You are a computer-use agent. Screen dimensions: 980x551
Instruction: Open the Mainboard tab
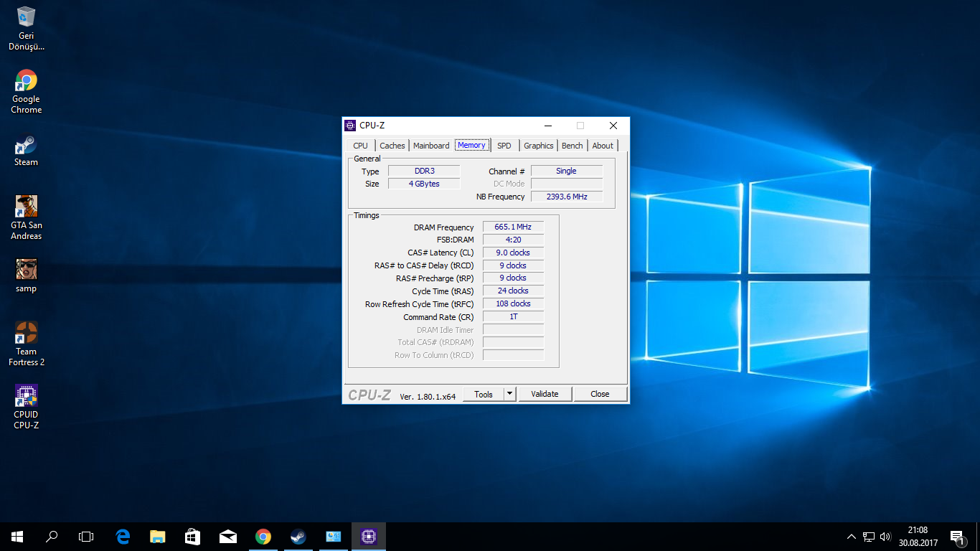point(431,146)
